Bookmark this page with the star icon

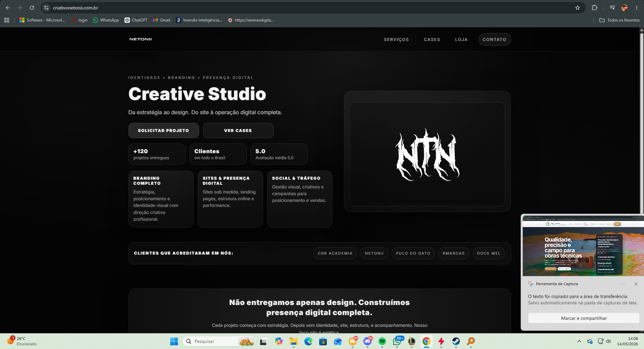click(x=578, y=8)
